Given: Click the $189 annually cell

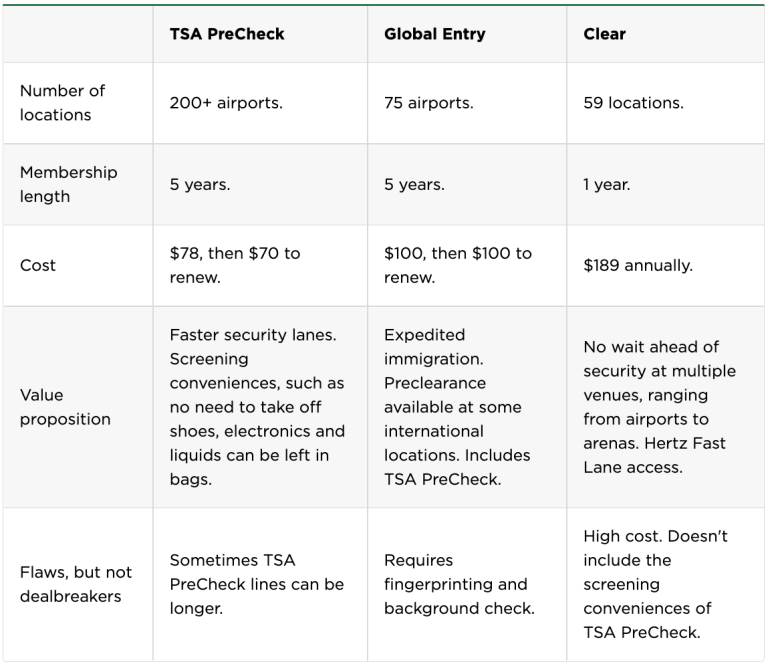Looking at the screenshot, I should click(x=638, y=266).
